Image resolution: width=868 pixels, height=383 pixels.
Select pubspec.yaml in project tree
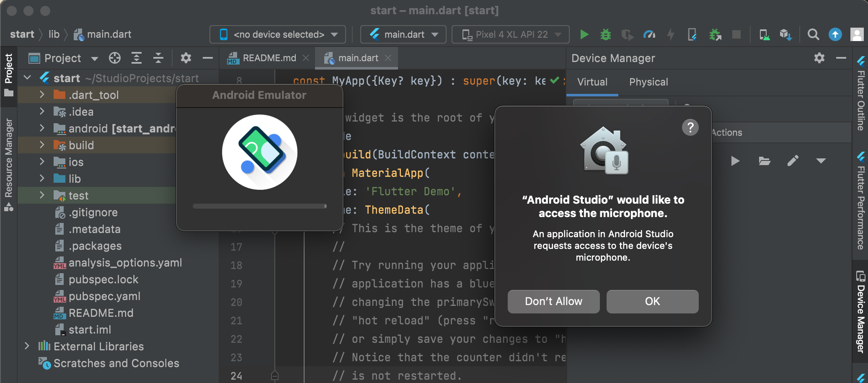pos(105,296)
